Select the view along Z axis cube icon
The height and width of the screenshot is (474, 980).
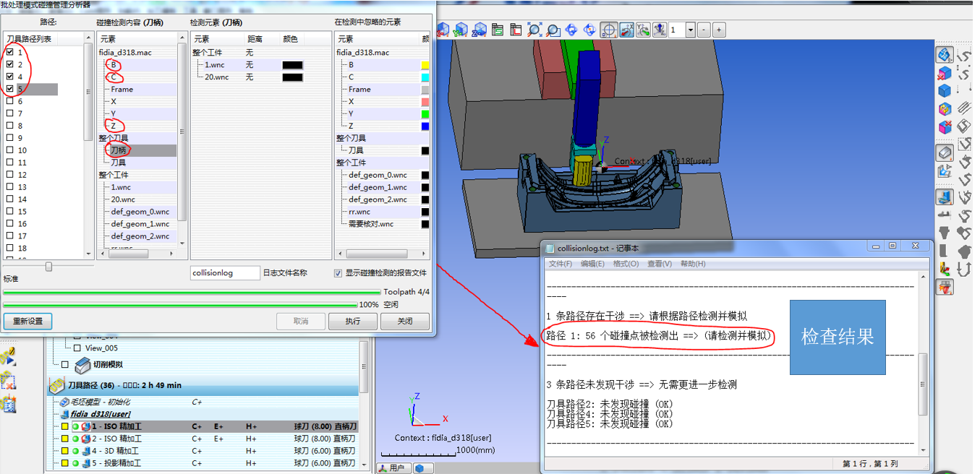pos(478,30)
